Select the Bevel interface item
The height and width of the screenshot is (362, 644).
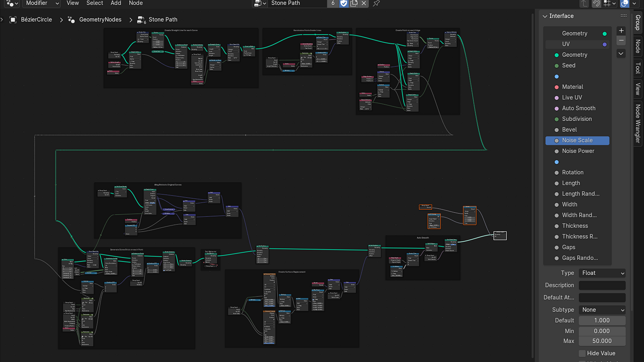(x=577, y=130)
